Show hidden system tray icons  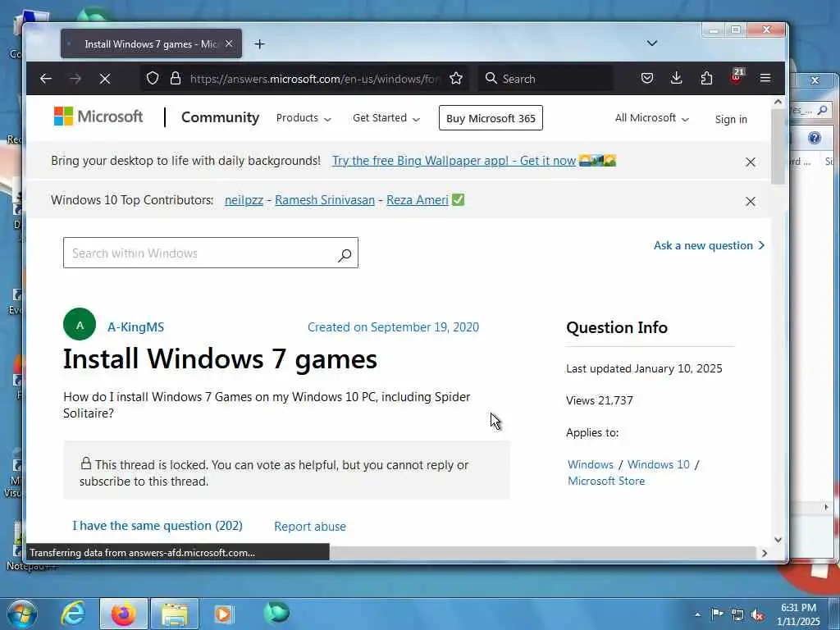(x=697, y=614)
